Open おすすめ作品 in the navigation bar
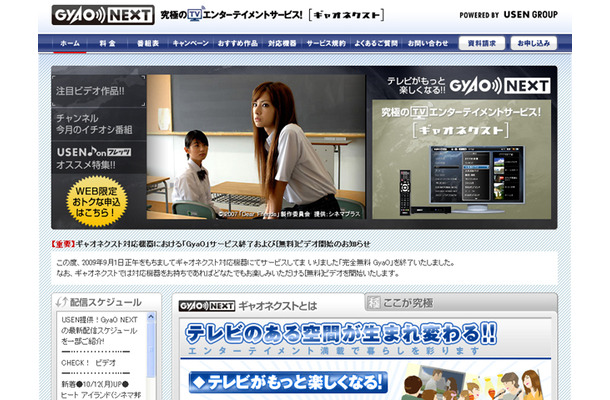610x400 pixels. point(238,44)
